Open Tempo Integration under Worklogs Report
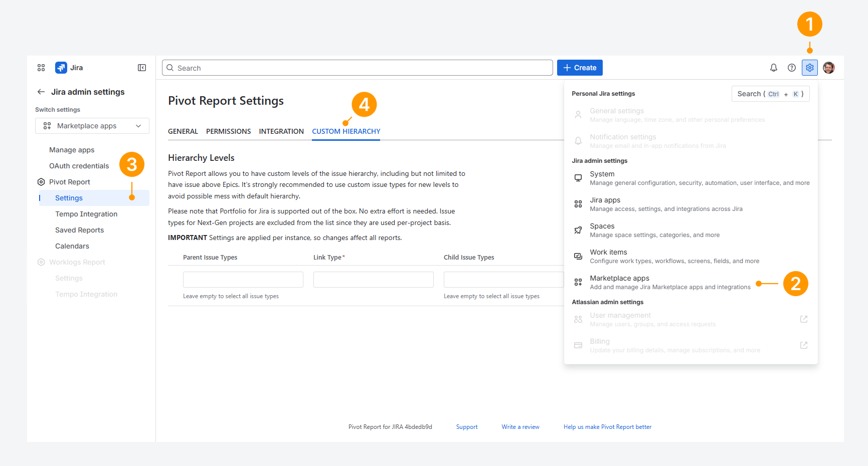Screen dimensions: 868x466 (86, 294)
